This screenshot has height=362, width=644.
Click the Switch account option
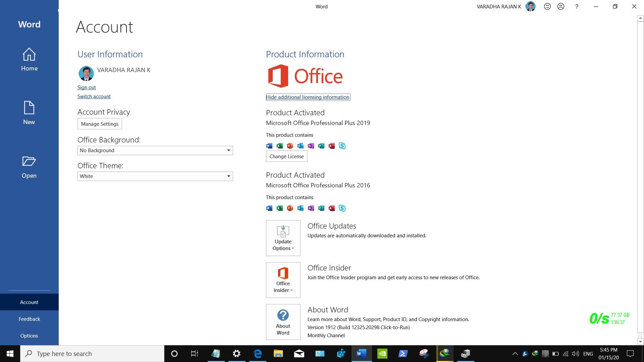94,96
